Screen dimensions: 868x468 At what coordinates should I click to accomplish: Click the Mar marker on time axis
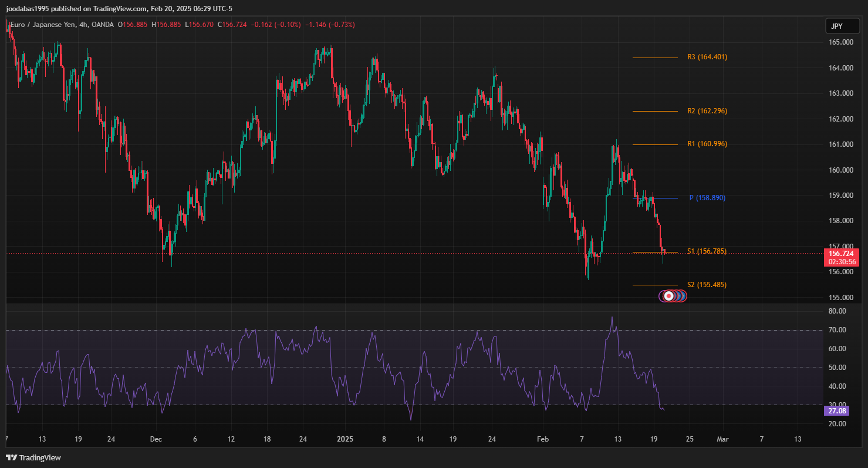(x=722, y=439)
